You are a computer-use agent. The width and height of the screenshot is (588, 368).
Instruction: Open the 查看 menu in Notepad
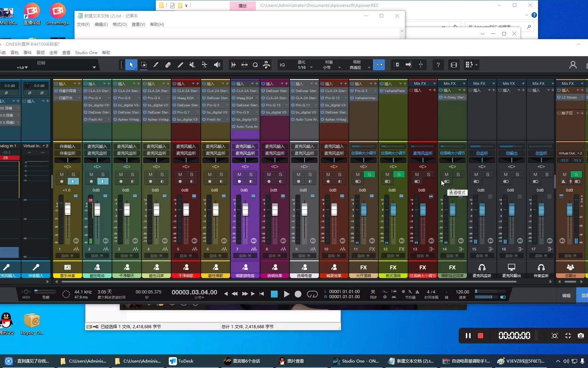coord(138,24)
